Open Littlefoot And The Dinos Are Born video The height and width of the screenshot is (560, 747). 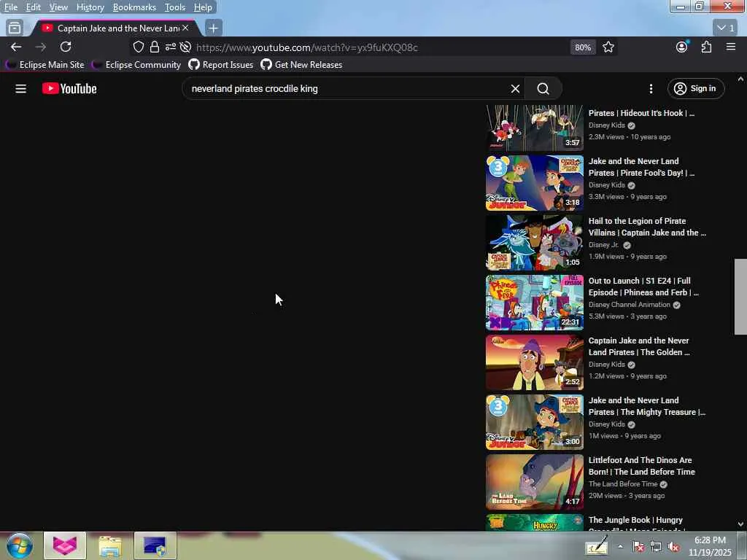coord(641,466)
